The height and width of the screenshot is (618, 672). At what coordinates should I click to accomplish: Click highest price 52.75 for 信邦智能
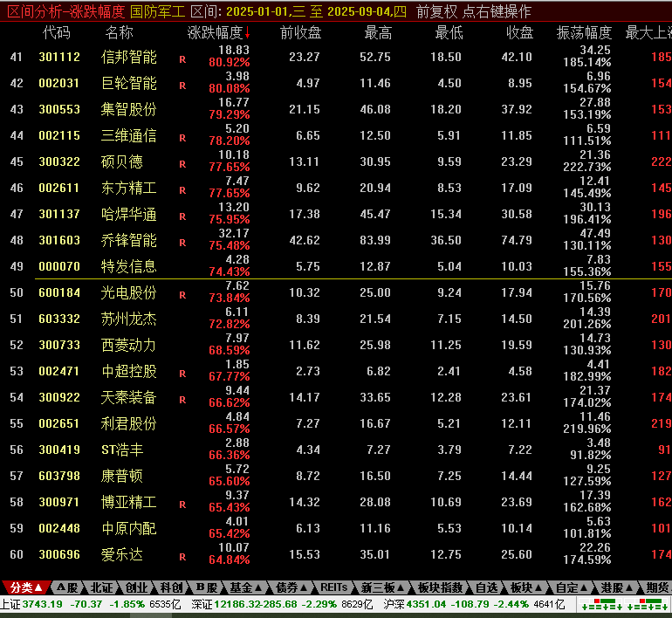(x=375, y=57)
